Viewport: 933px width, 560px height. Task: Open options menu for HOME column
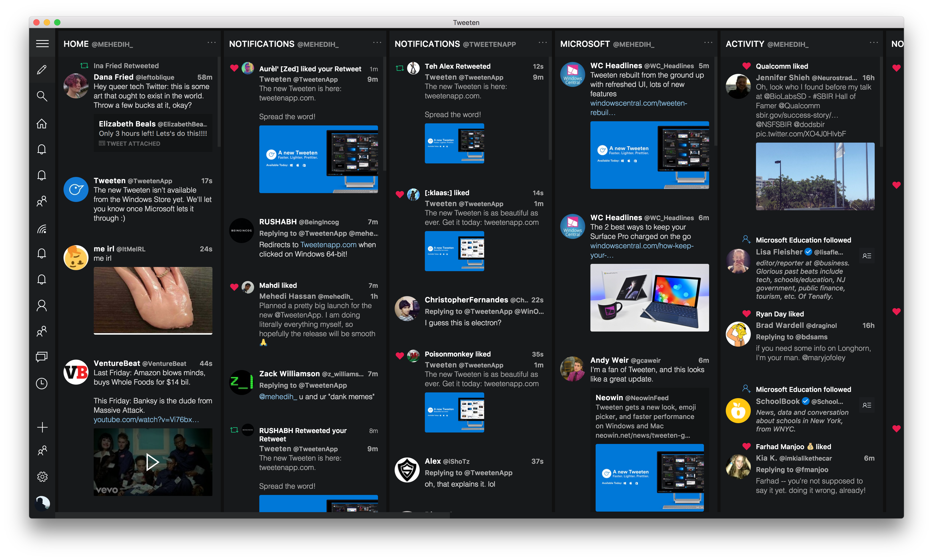click(x=211, y=43)
